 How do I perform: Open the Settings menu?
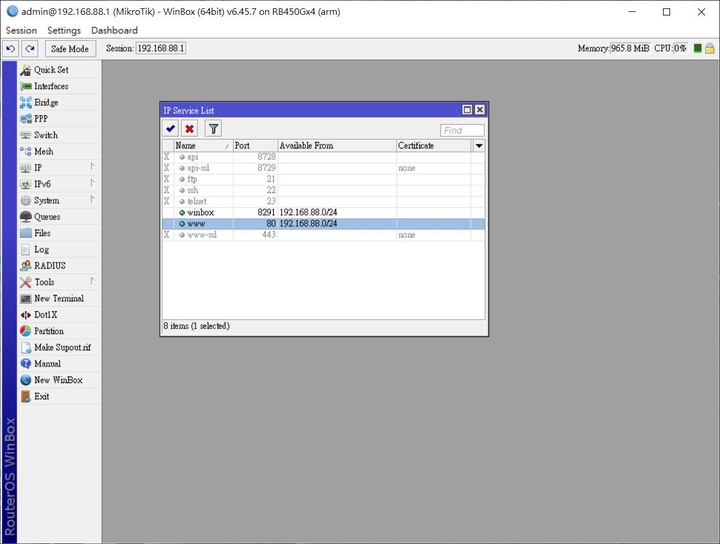[x=64, y=30]
